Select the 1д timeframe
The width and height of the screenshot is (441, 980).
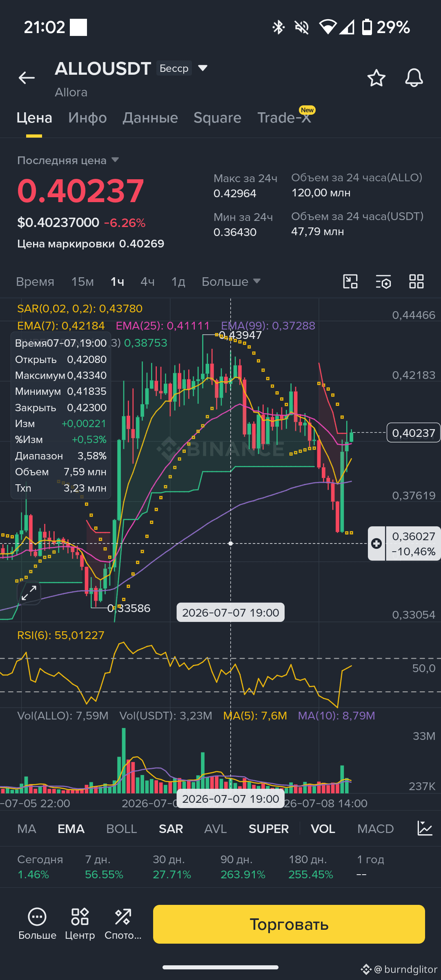(x=178, y=281)
